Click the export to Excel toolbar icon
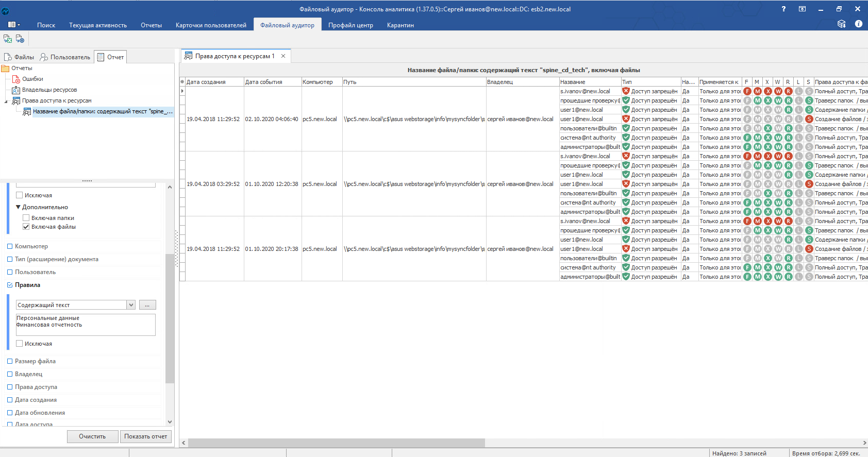 point(8,39)
